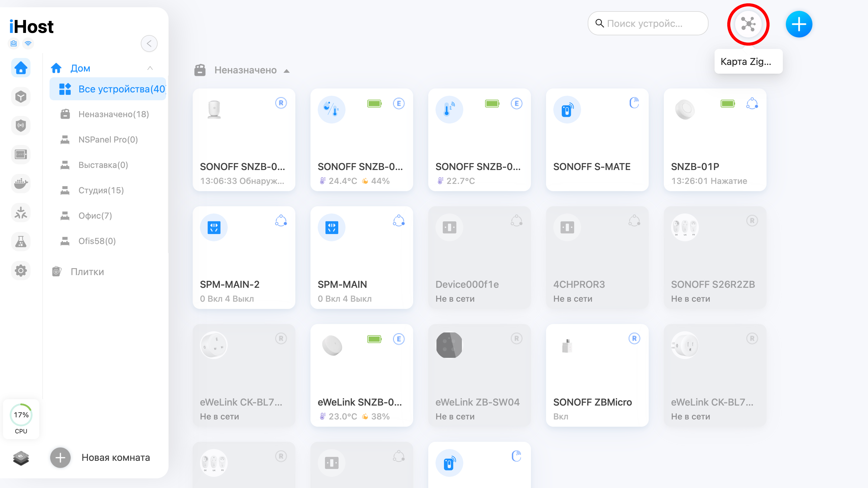868x488 pixels.
Task: Click the Ethernet status icon under iHost
Action: (x=14, y=43)
